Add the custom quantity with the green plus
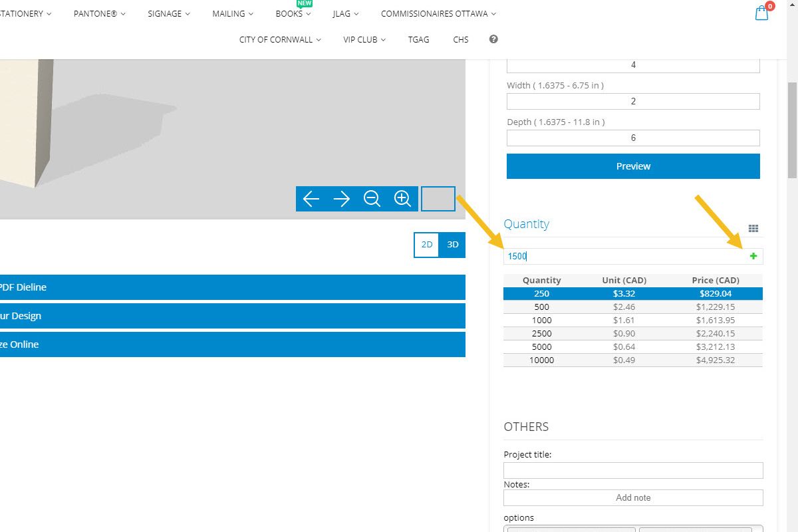 pos(753,255)
